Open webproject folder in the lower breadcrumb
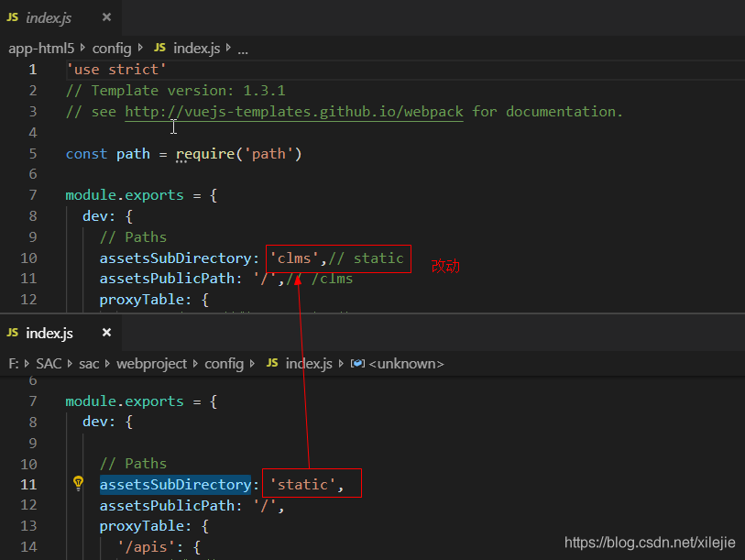Image resolution: width=745 pixels, height=560 pixels. [x=151, y=364]
